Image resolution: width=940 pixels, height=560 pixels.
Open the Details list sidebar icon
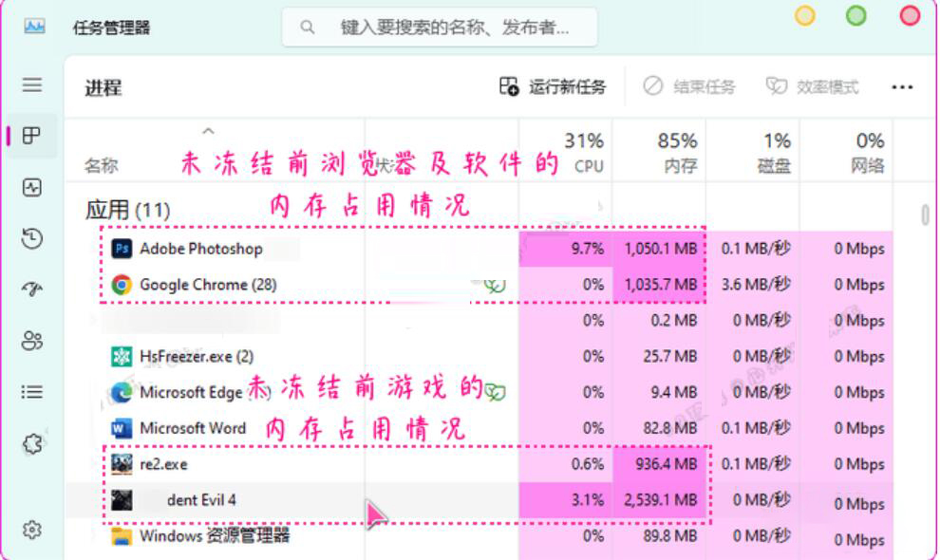32,392
